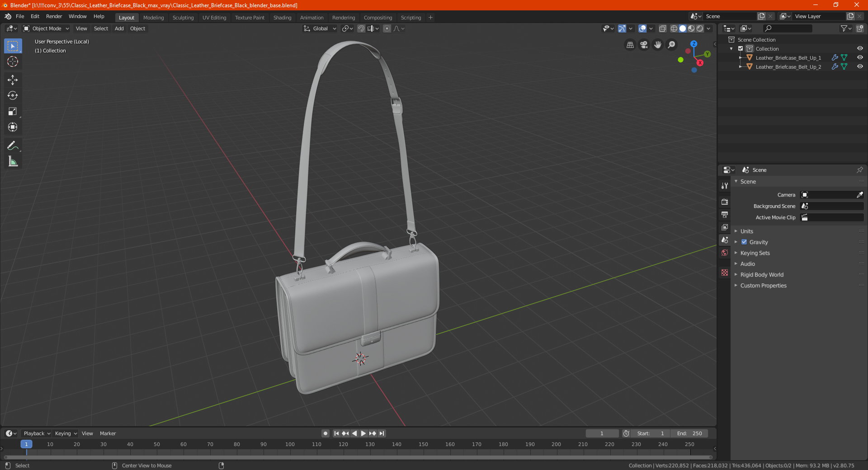868x470 pixels.
Task: Enable auto keying record button
Action: 325,433
